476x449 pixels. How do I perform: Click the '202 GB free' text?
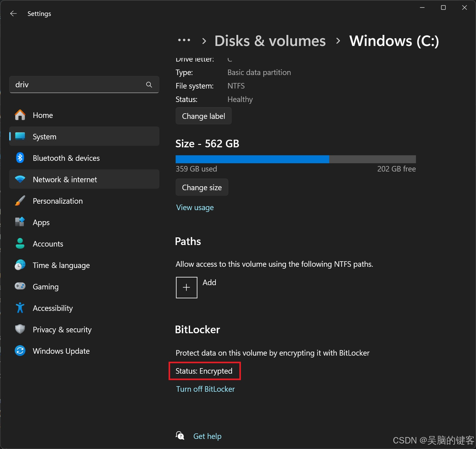click(396, 169)
